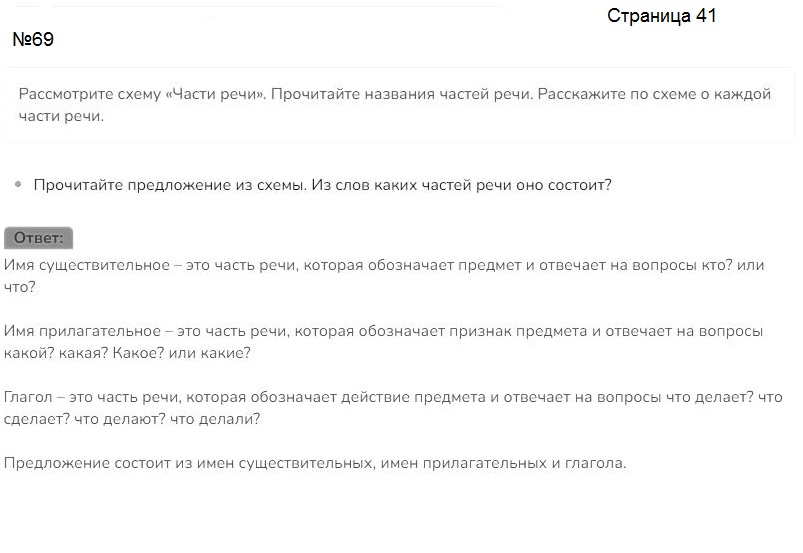Click the gray Ответ label

click(x=38, y=238)
